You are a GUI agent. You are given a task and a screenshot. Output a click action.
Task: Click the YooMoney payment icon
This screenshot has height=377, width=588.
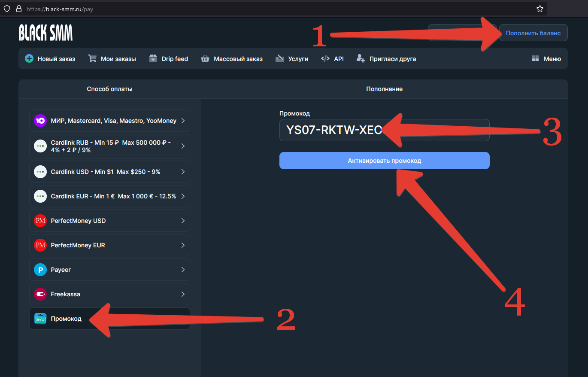(x=40, y=121)
